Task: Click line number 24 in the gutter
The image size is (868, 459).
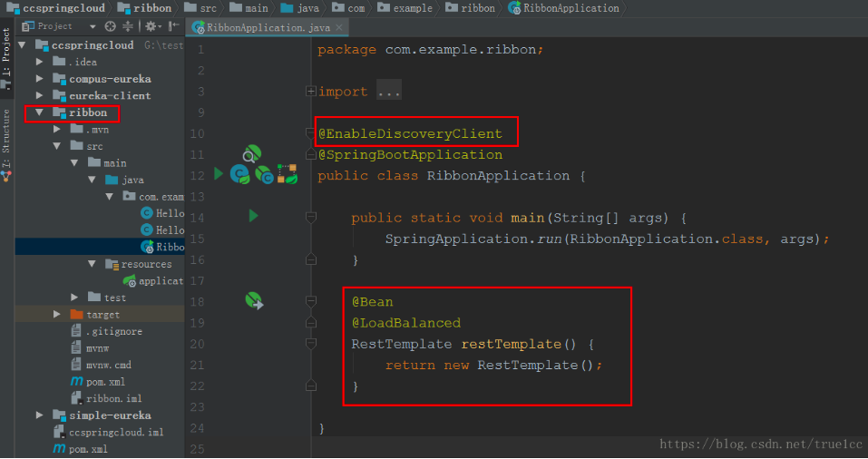Action: [x=197, y=428]
